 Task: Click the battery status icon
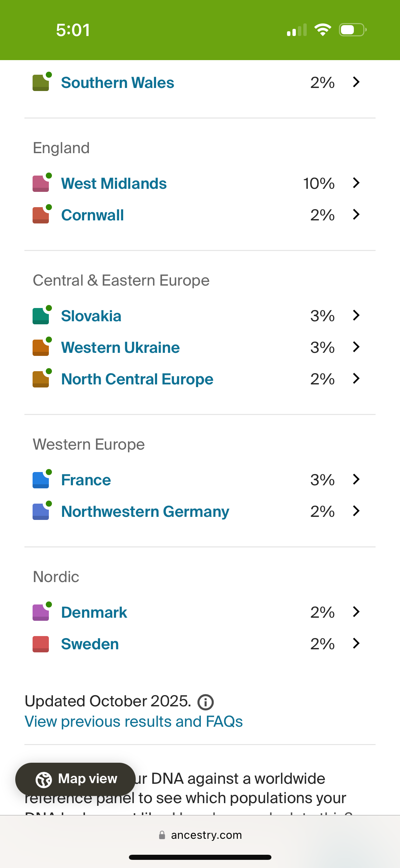click(353, 30)
